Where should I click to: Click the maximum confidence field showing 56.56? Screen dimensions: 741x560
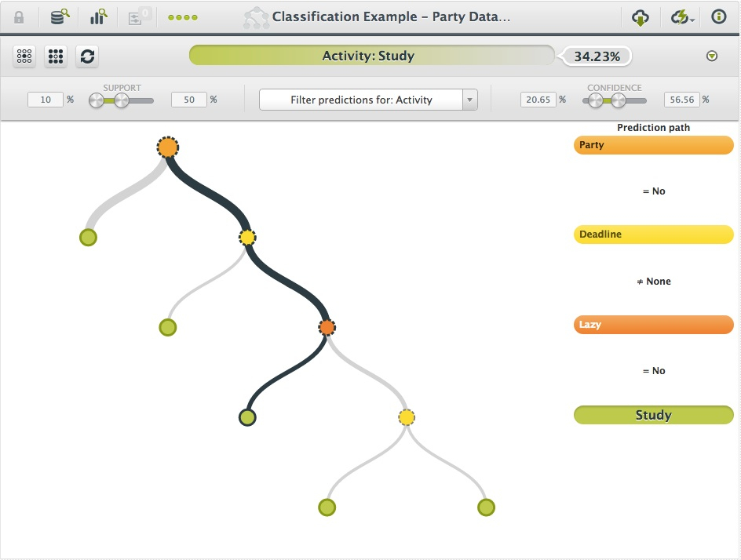click(x=681, y=100)
